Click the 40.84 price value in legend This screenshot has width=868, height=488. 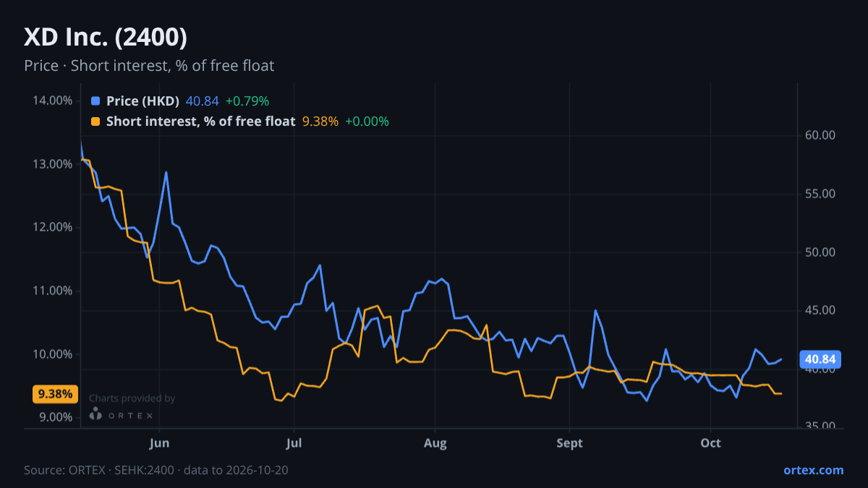(203, 101)
